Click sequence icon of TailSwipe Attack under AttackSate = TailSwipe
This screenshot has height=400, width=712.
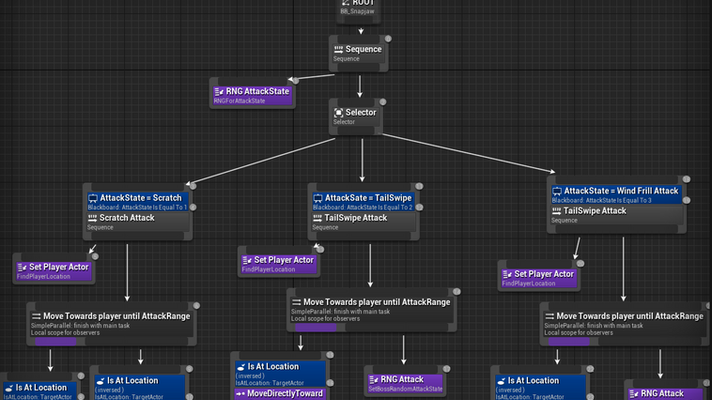(317, 218)
